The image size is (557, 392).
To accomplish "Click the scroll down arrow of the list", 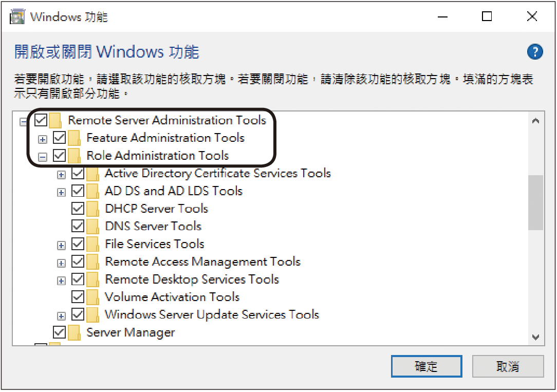I will [x=536, y=338].
